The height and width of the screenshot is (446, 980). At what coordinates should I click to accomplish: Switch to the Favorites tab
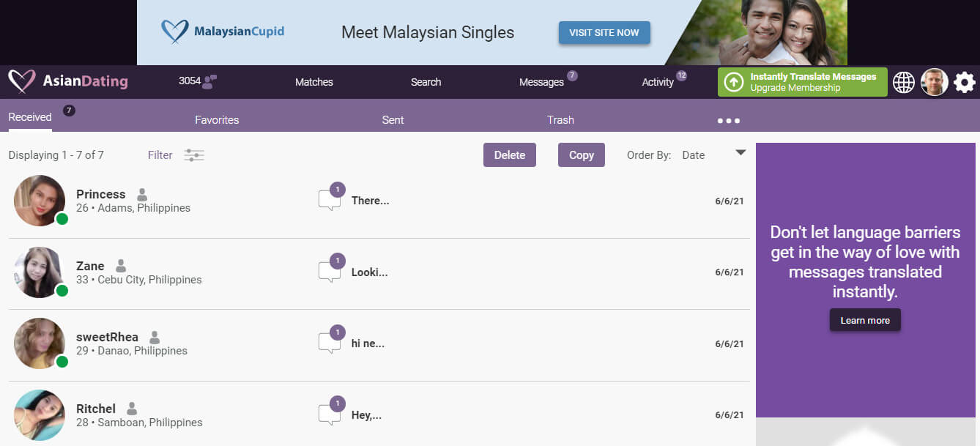(217, 120)
